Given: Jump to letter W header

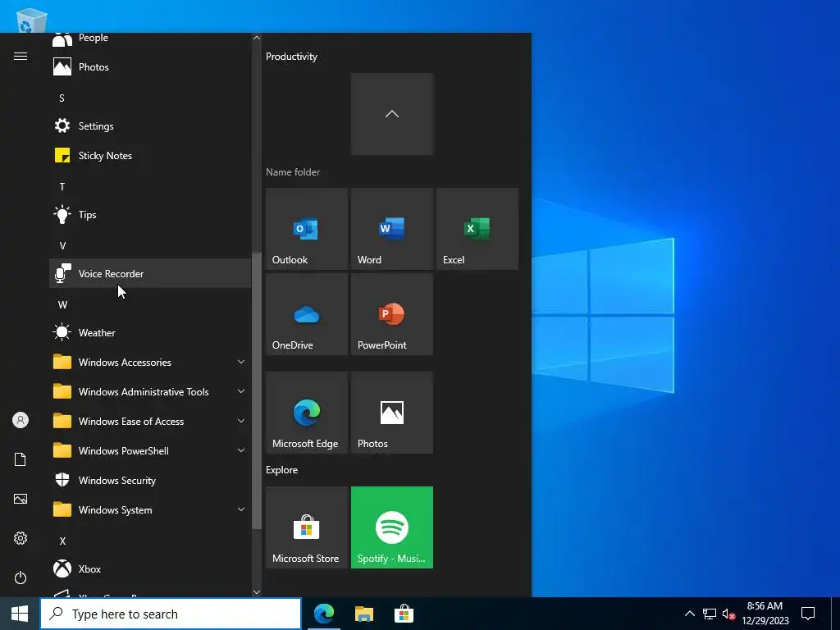Looking at the screenshot, I should pos(62,305).
